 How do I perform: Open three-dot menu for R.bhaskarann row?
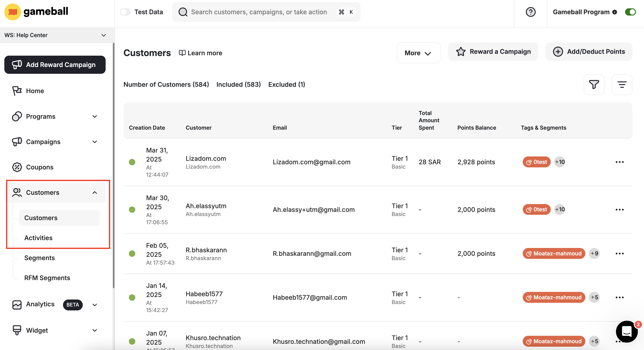[619, 254]
